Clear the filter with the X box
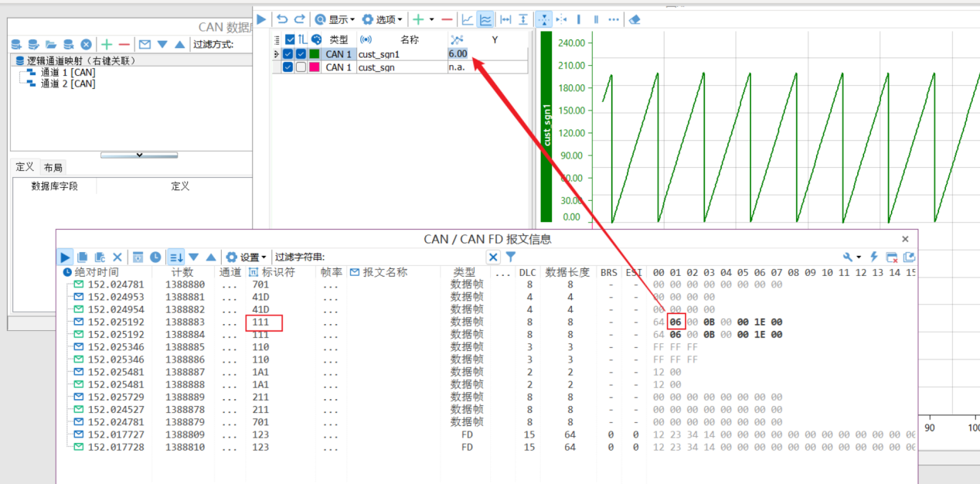 click(x=493, y=257)
